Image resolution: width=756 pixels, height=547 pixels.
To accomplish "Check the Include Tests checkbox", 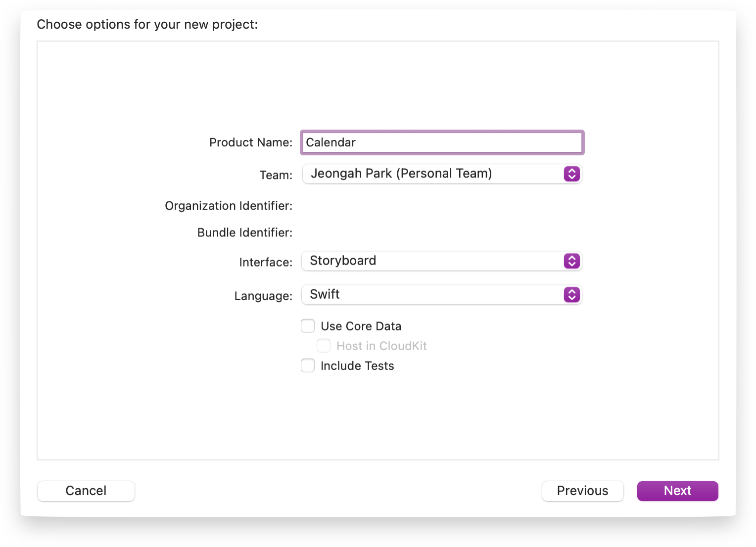I will (308, 365).
